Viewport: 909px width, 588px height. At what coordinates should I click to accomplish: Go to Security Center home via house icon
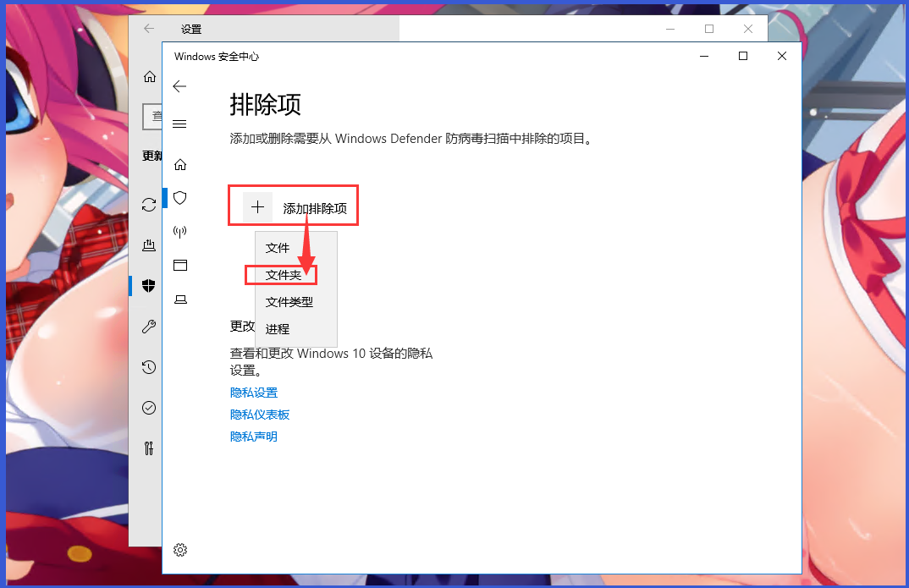(179, 164)
